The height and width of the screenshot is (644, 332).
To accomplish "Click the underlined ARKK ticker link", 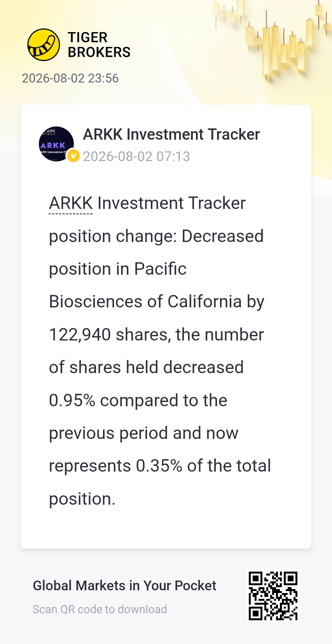I will pyautogui.click(x=71, y=204).
